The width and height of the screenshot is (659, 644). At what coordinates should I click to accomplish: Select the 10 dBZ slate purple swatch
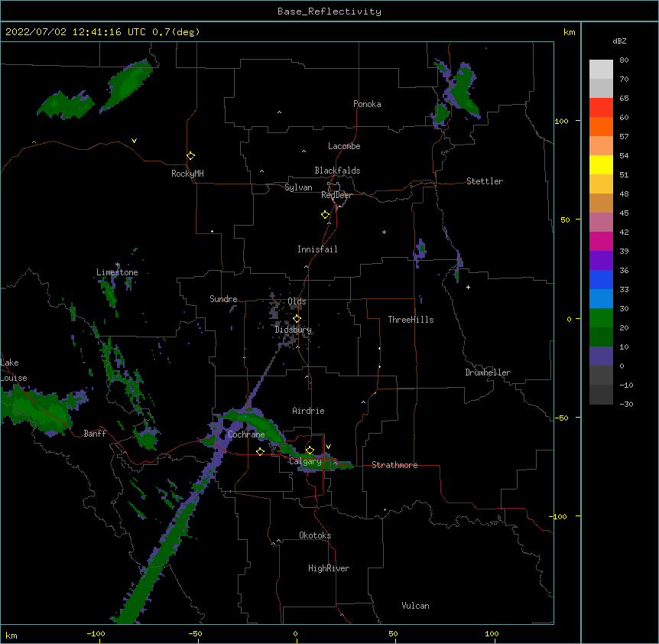pyautogui.click(x=601, y=356)
